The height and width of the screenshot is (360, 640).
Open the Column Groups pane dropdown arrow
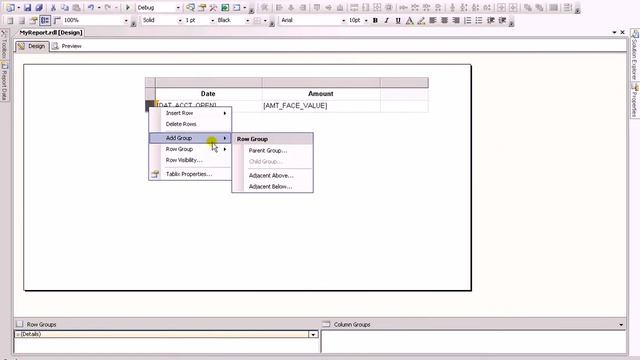(x=621, y=325)
